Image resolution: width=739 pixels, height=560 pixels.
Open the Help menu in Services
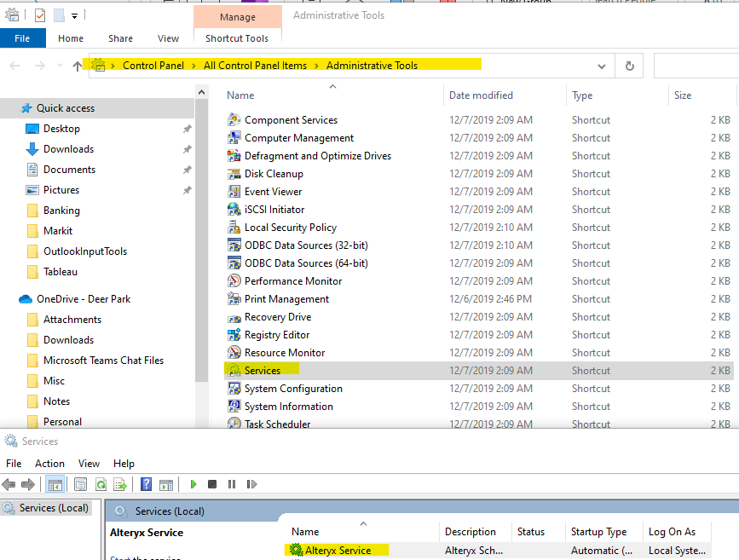(124, 464)
